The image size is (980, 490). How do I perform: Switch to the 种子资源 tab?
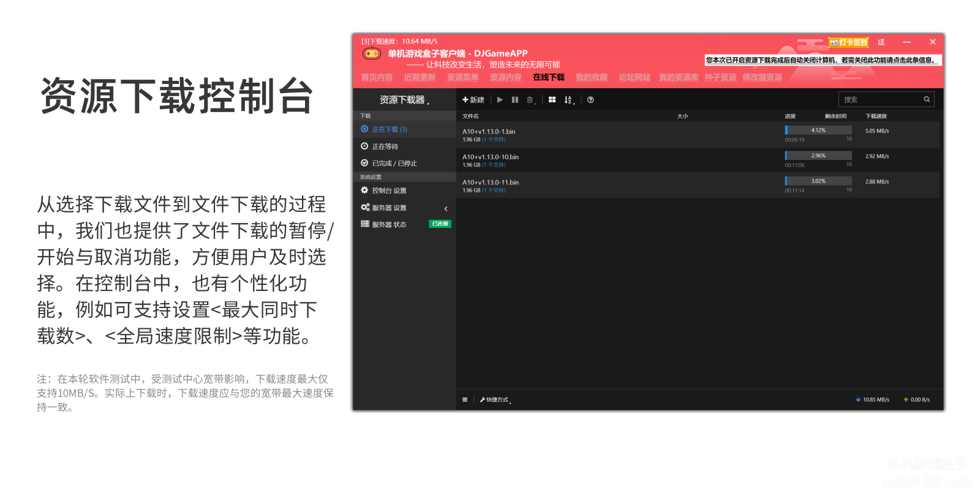click(x=720, y=77)
